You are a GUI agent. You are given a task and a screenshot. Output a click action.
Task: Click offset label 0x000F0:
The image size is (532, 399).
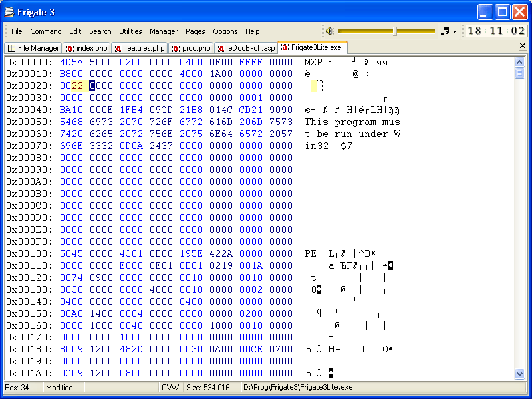[29, 241]
